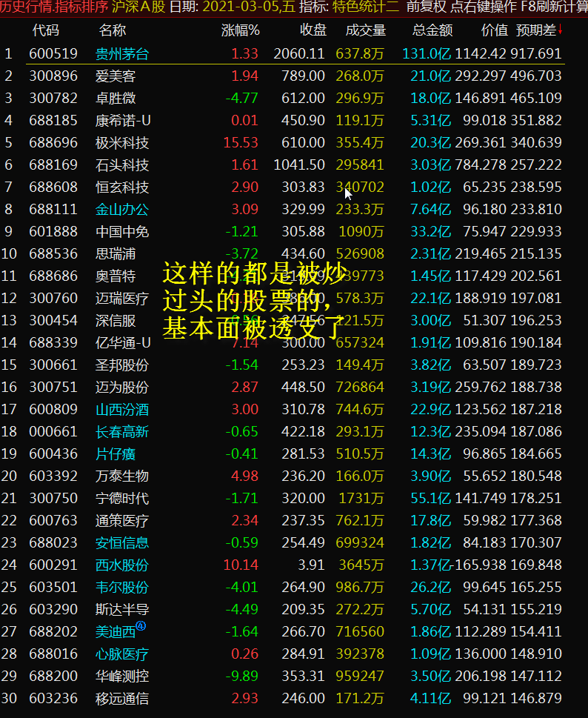Image resolution: width=588 pixels, height=718 pixels.
Task: Click stock code 688696
Action: [53, 142]
